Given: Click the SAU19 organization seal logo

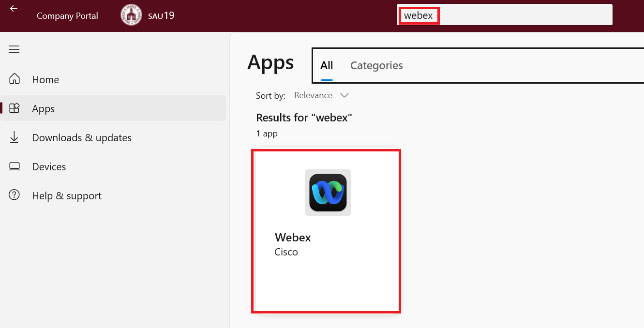Looking at the screenshot, I should point(131,15).
